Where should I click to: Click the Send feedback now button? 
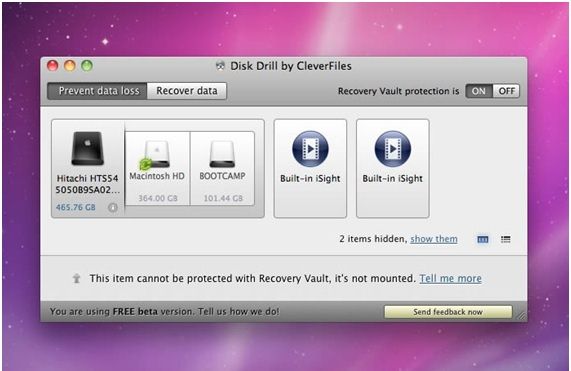(x=448, y=312)
